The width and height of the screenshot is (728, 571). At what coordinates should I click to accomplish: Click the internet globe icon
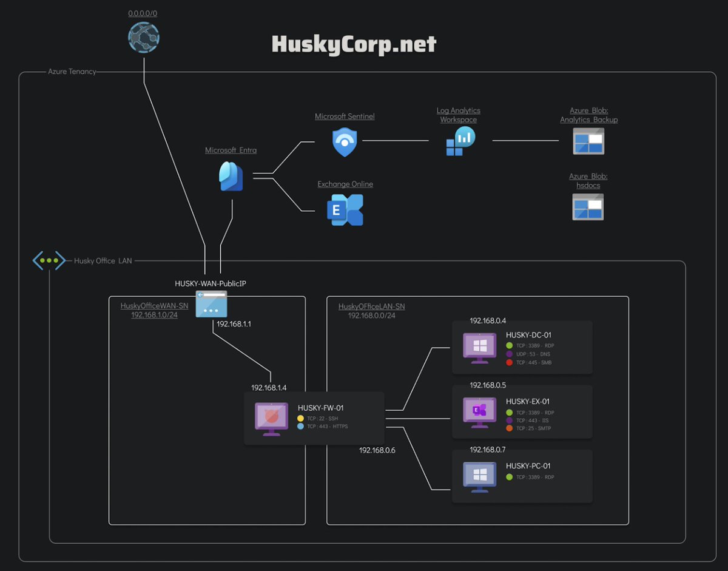click(143, 38)
